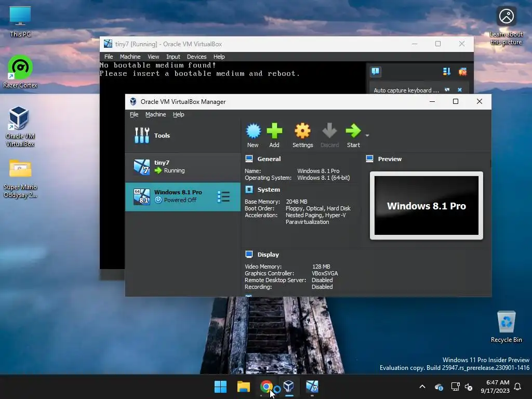
Task: Click the network tray icon
Action: pyautogui.click(x=455, y=387)
